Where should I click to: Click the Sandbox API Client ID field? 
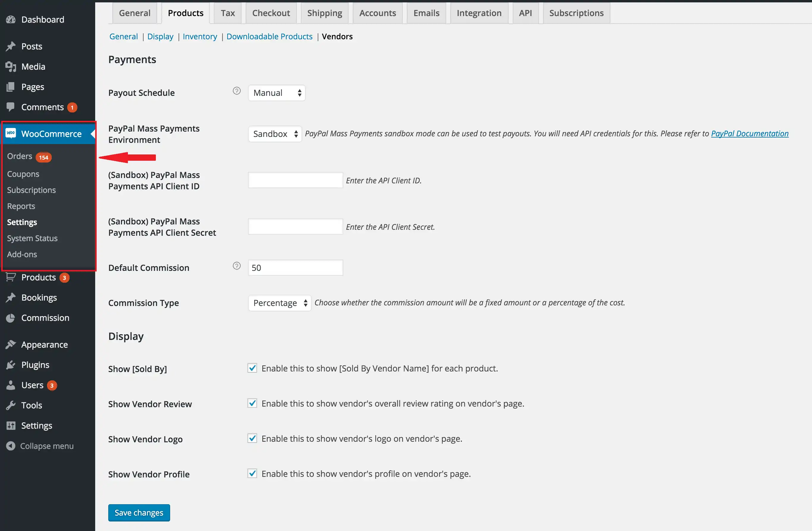[295, 180]
